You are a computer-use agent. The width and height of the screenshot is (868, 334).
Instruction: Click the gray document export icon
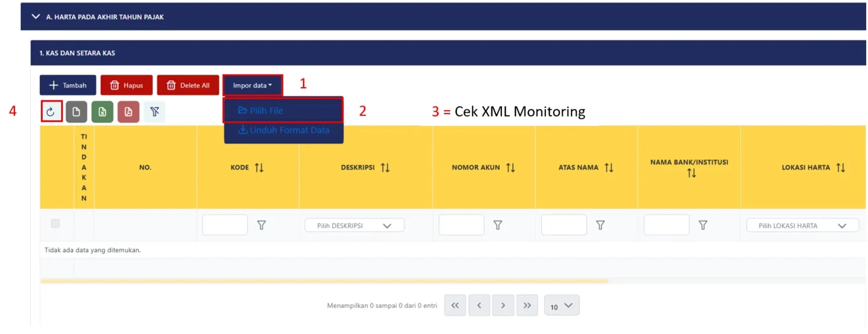coord(76,112)
